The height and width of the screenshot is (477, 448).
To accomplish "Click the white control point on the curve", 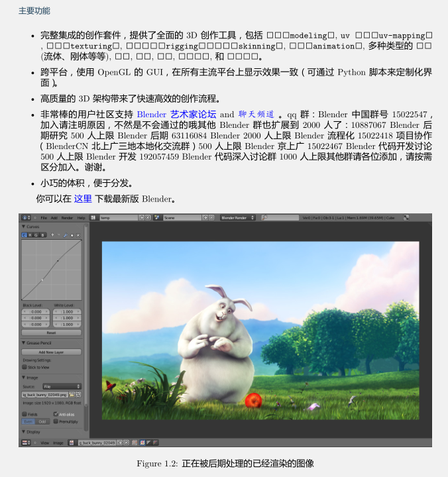I will pyautogui.click(x=42, y=280).
